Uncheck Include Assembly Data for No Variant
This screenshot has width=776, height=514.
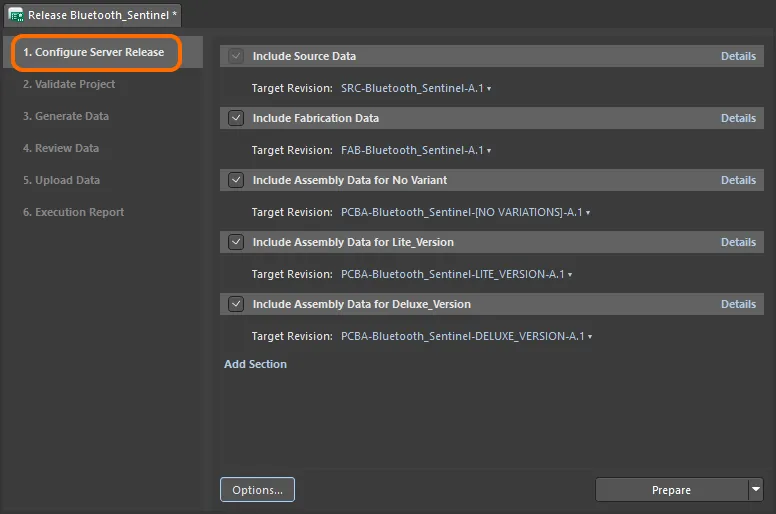pyautogui.click(x=236, y=180)
